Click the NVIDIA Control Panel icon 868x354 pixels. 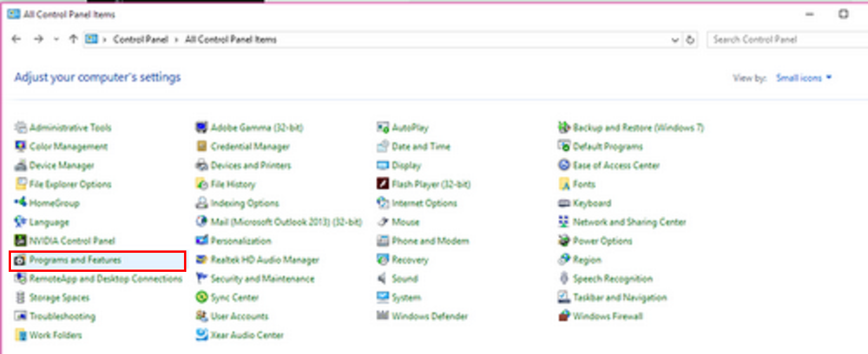[x=21, y=241]
